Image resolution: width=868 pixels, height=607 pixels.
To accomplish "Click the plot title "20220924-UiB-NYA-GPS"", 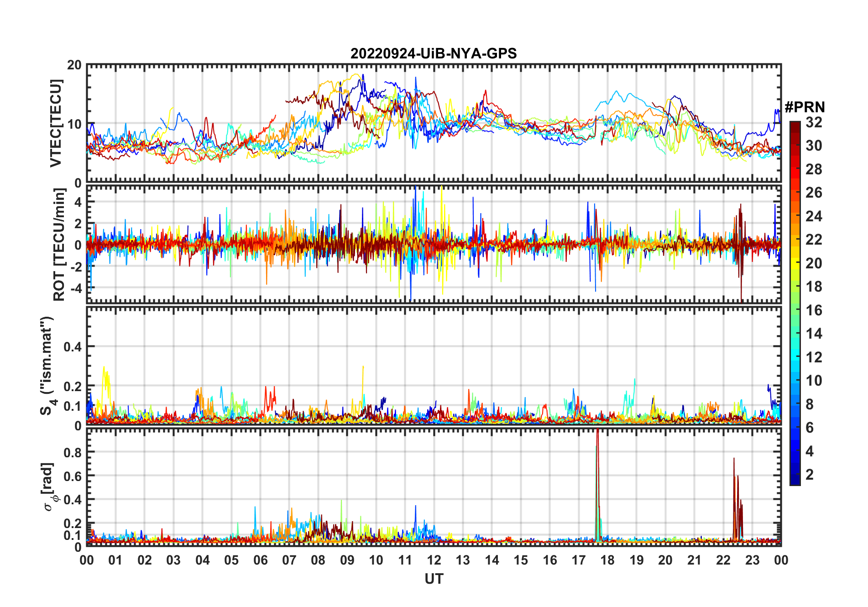I will 434,53.
